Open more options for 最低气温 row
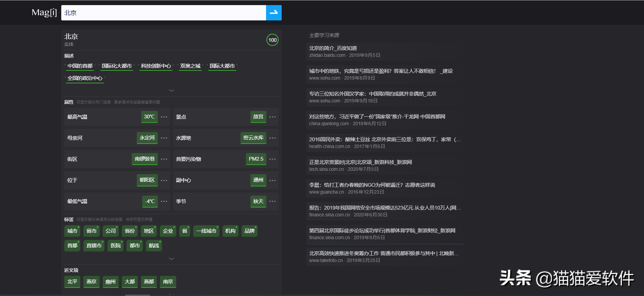The image size is (644, 296). (164, 201)
